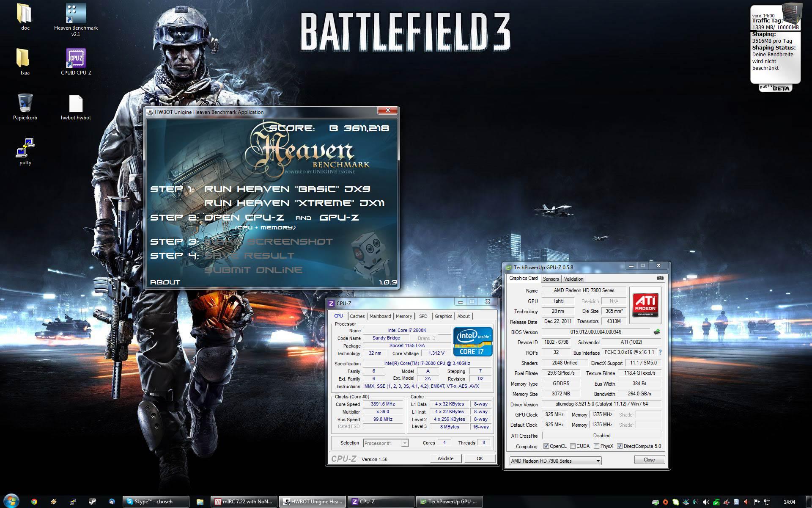Open the AMD Radeon HD 7900 Series dropdown

pyautogui.click(x=556, y=461)
